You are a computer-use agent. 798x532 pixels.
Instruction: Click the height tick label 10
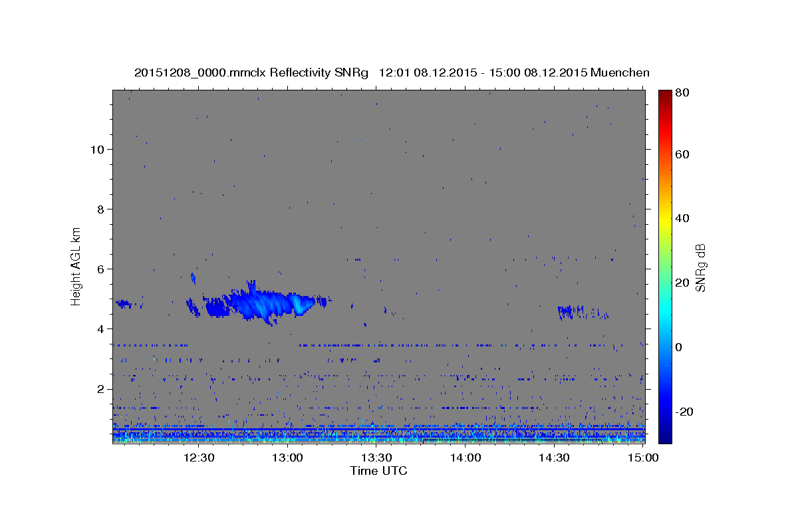pos(96,149)
